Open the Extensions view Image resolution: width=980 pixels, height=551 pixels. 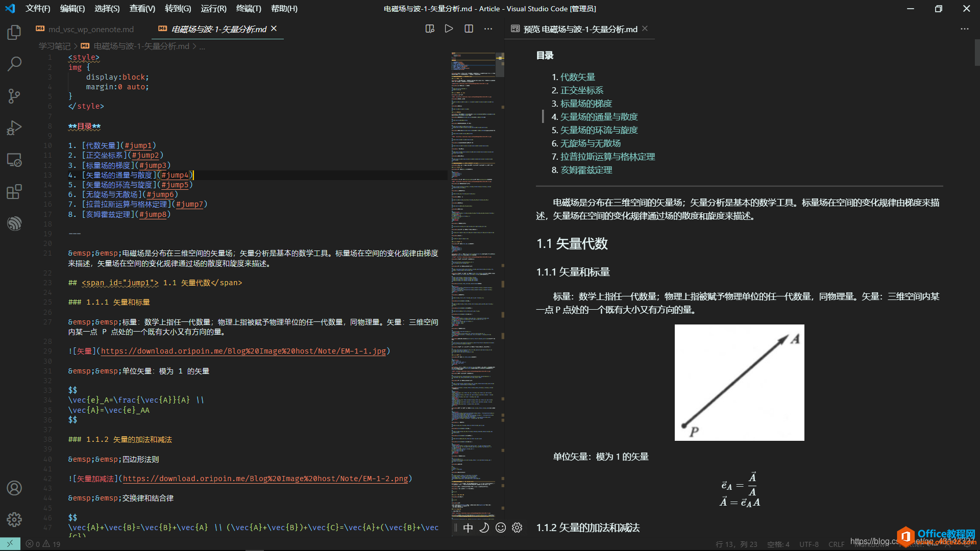pos(14,192)
